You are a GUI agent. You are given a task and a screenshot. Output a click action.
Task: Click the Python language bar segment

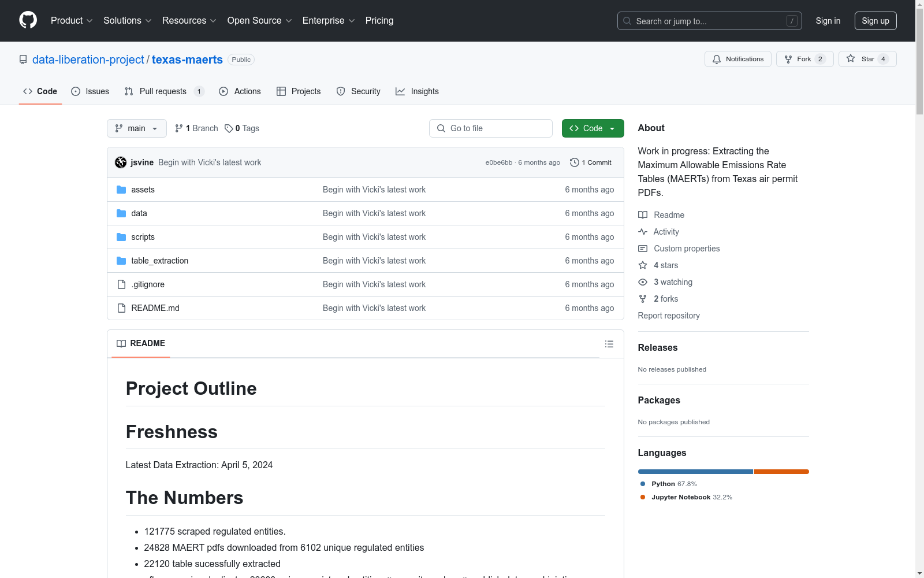point(695,472)
